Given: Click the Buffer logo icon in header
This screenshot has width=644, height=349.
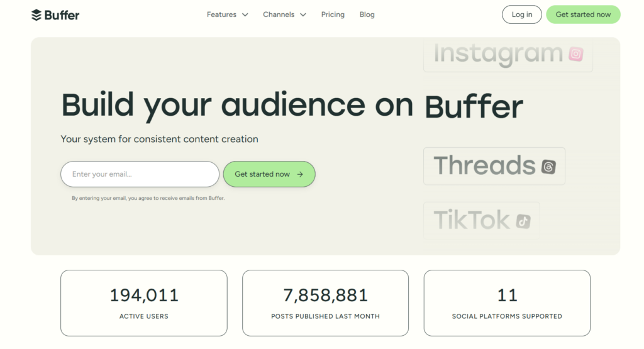Looking at the screenshot, I should 36,15.
